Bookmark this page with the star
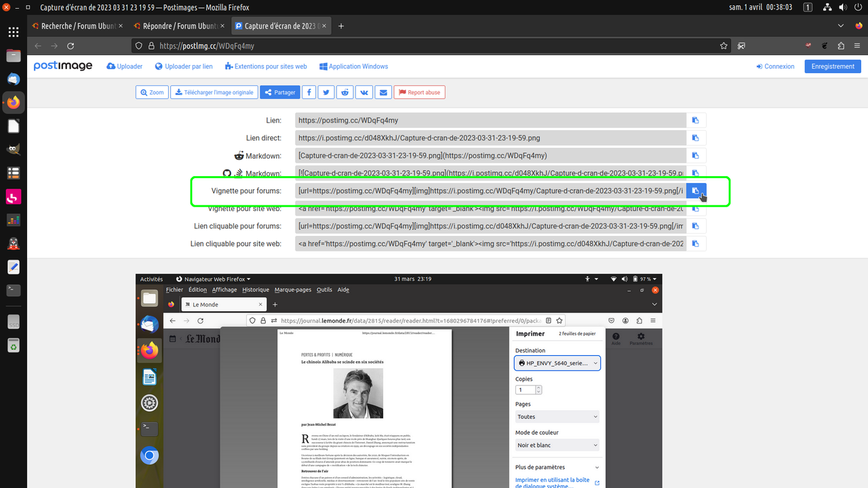Image resolution: width=868 pixels, height=488 pixels. click(x=724, y=46)
